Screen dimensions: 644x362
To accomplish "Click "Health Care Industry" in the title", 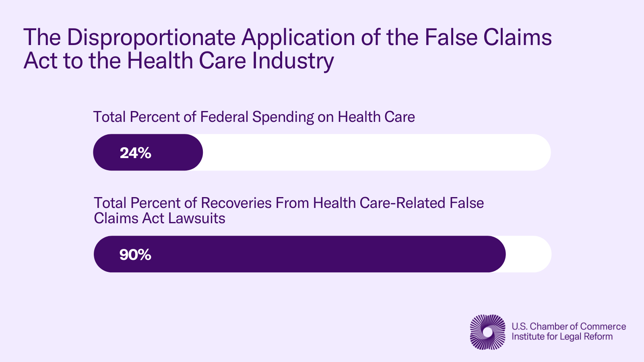I will tap(230, 61).
